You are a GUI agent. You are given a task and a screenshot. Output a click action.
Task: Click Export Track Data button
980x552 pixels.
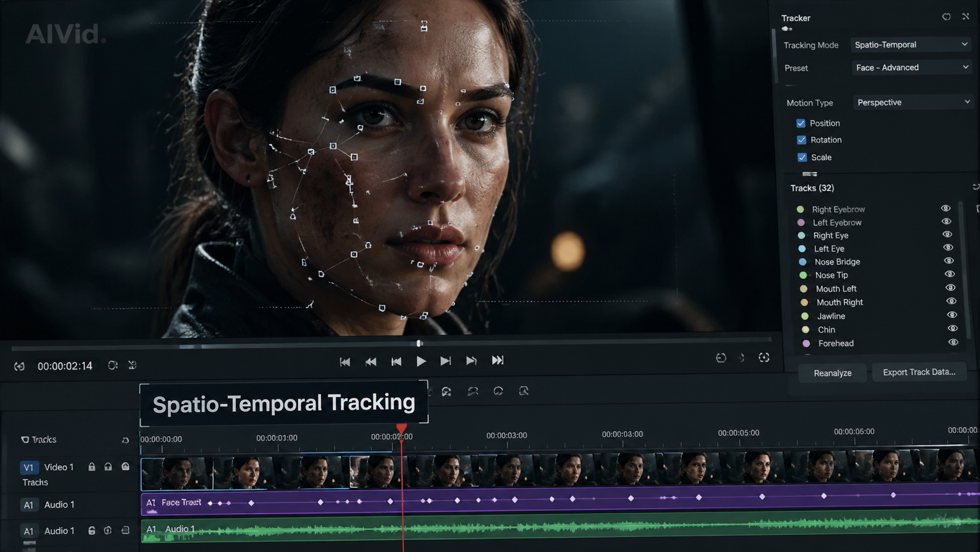tap(919, 372)
